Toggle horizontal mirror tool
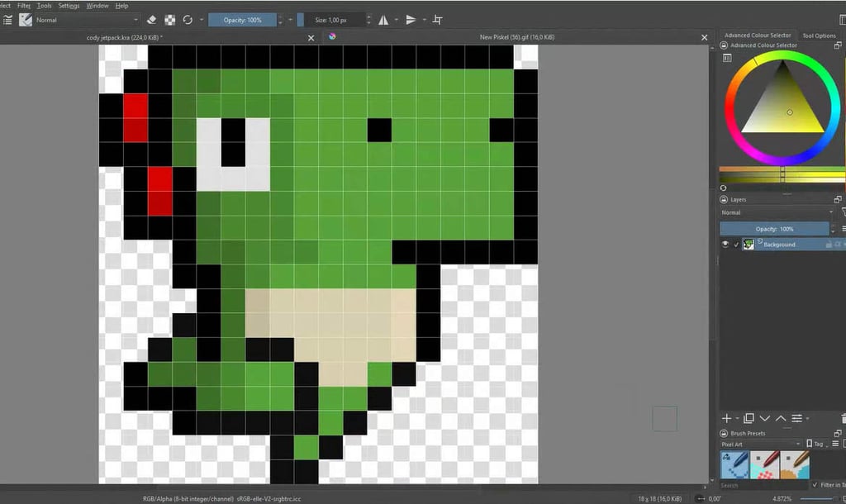846x504 pixels. coord(383,20)
